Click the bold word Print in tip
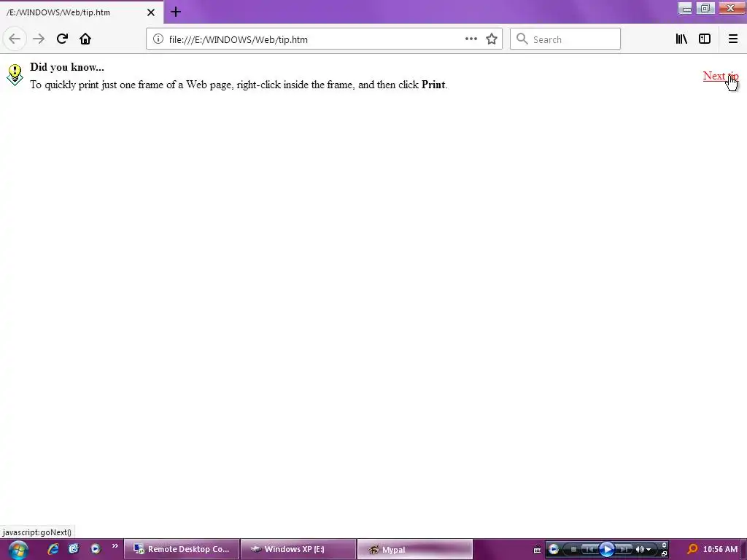This screenshot has width=747, height=560. tap(433, 85)
